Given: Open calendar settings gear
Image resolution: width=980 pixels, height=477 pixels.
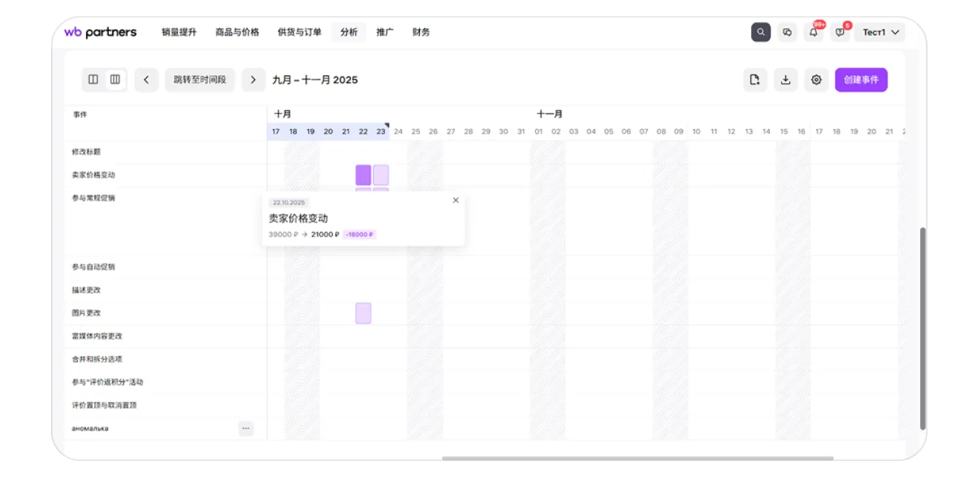Looking at the screenshot, I should pos(816,80).
